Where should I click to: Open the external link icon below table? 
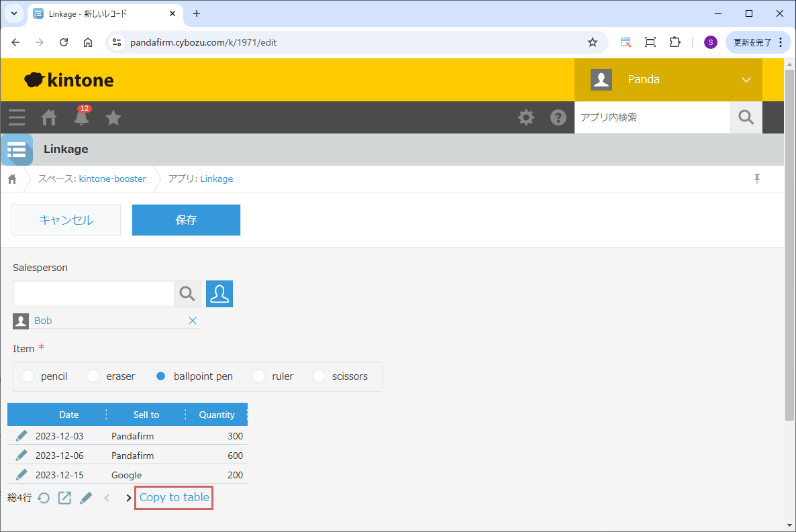click(x=64, y=498)
